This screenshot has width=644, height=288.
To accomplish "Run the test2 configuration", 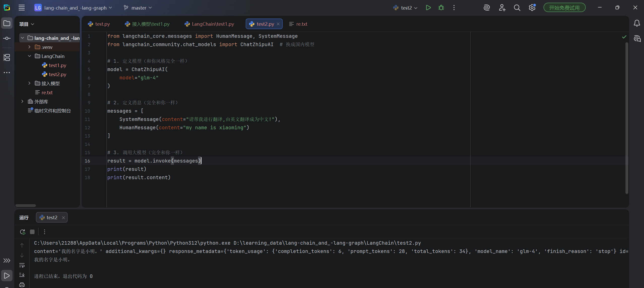I will (428, 8).
